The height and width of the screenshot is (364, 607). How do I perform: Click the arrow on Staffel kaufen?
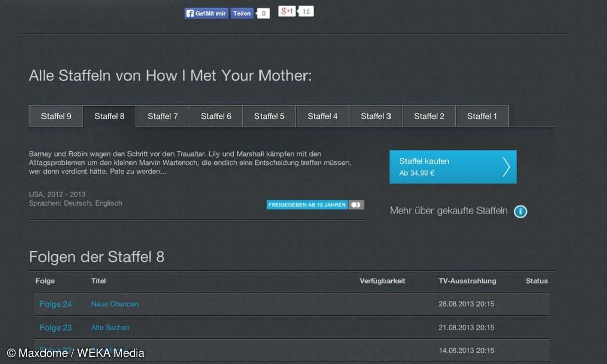tap(506, 167)
